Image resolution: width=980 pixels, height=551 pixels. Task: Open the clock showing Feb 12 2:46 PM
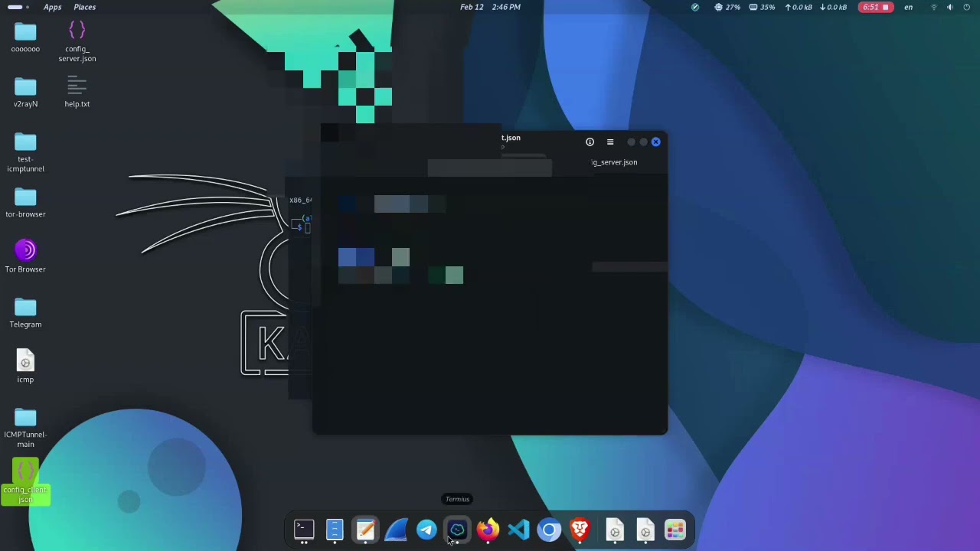[490, 7]
